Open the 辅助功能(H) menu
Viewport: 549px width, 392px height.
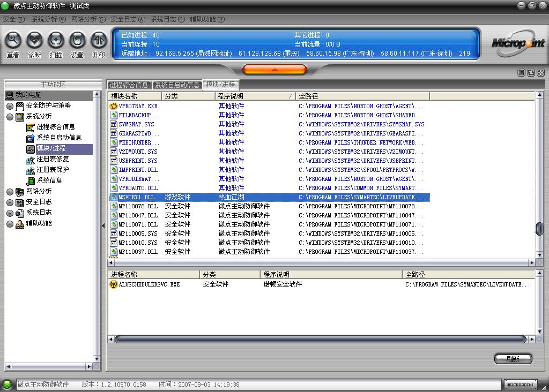click(x=207, y=19)
